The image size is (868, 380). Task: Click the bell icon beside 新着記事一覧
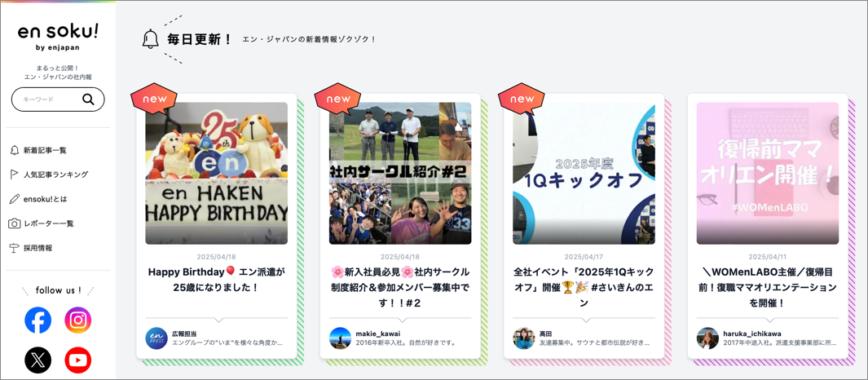point(15,150)
